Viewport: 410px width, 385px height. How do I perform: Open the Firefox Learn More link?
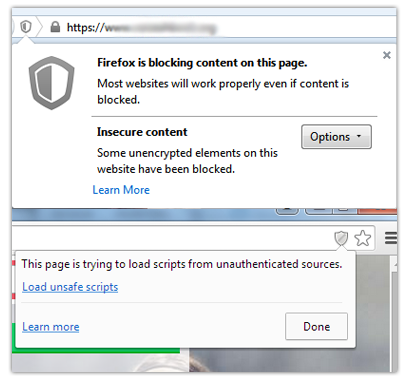[x=121, y=190]
